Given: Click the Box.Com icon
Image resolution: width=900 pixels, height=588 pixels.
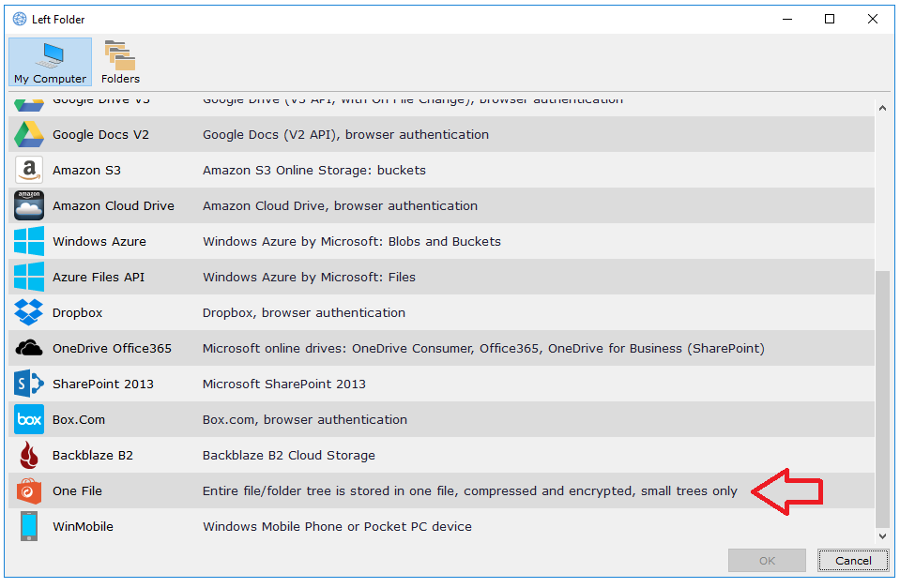Looking at the screenshot, I should click(29, 420).
